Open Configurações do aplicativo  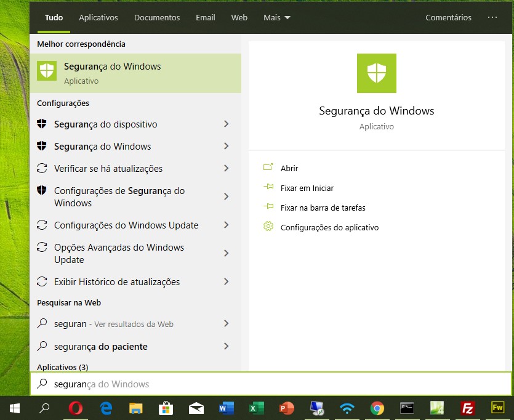(x=329, y=227)
